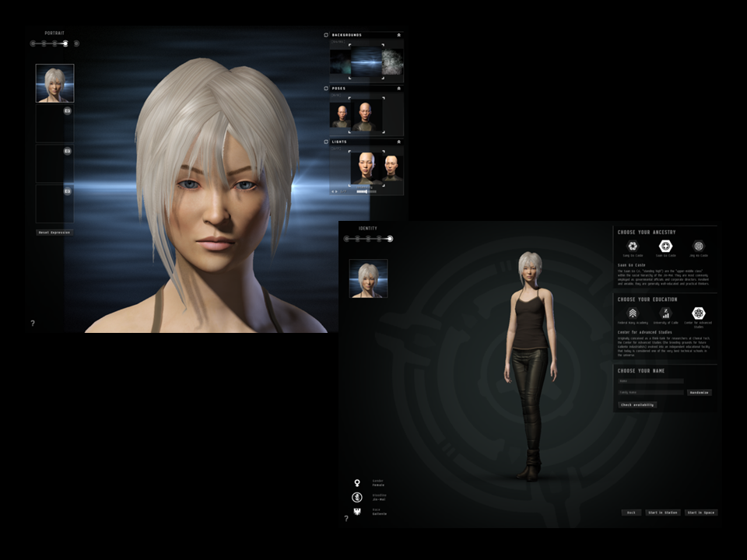The height and width of the screenshot is (560, 747).
Task: Select the blue streak background thumbnail
Action: pyautogui.click(x=366, y=61)
